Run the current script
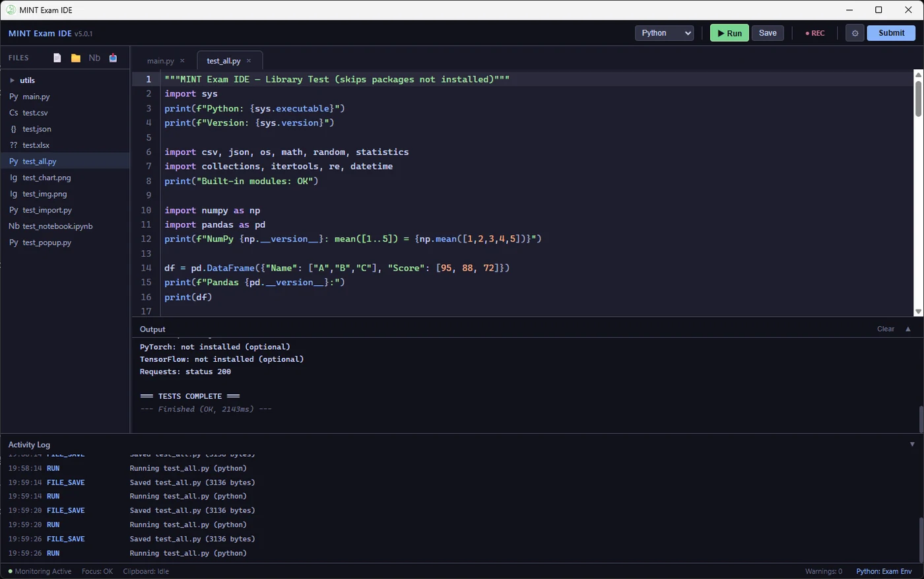 coord(729,33)
